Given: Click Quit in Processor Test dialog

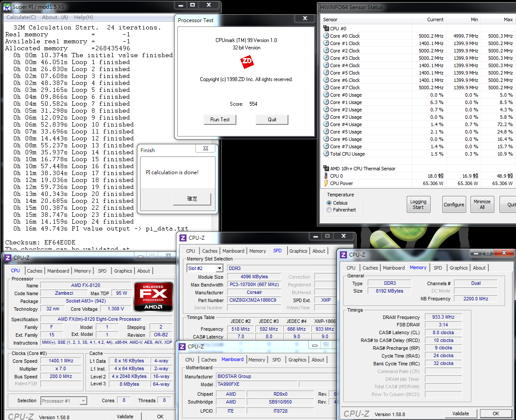Looking at the screenshot, I should click(272, 120).
